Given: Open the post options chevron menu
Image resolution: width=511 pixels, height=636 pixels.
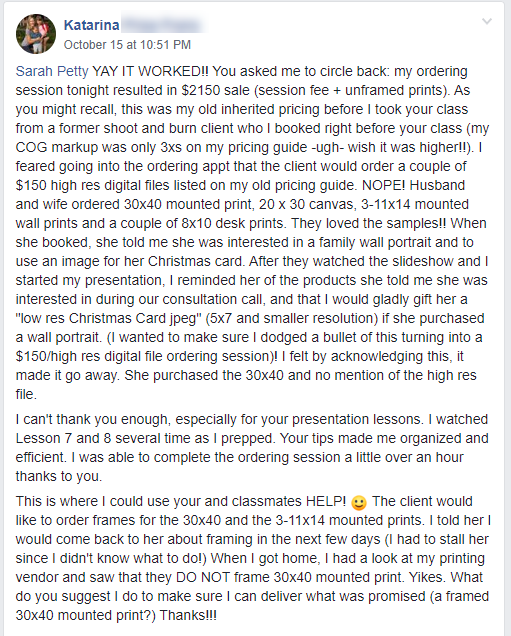Looking at the screenshot, I should (487, 21).
